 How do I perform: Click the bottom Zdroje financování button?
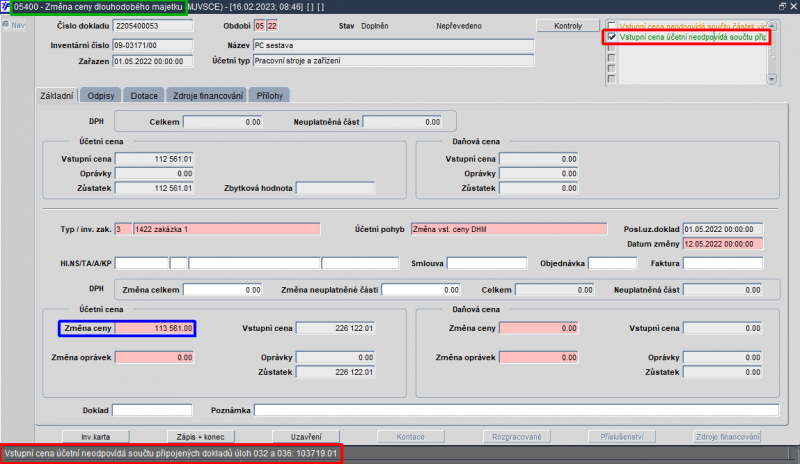coord(727,436)
